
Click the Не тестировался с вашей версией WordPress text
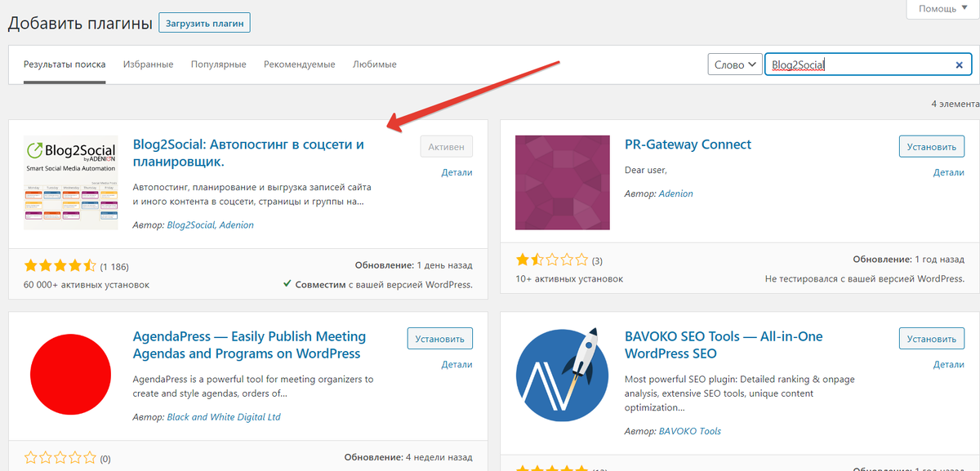pyautogui.click(x=865, y=279)
